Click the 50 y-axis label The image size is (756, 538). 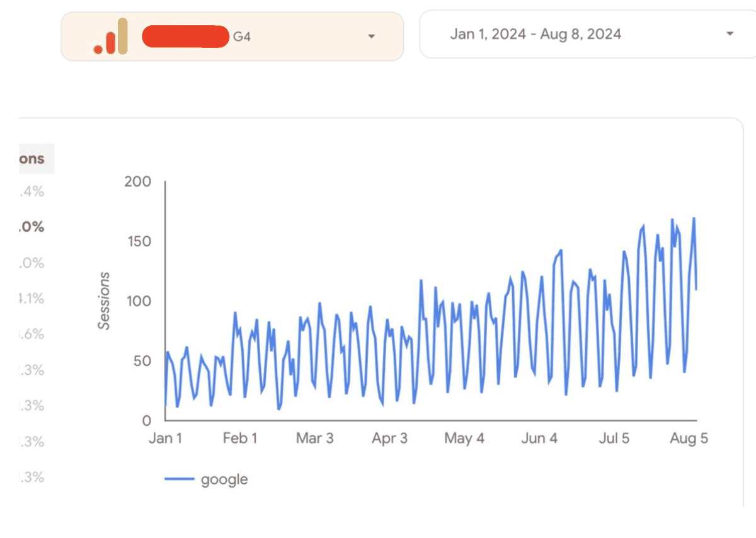pos(142,361)
